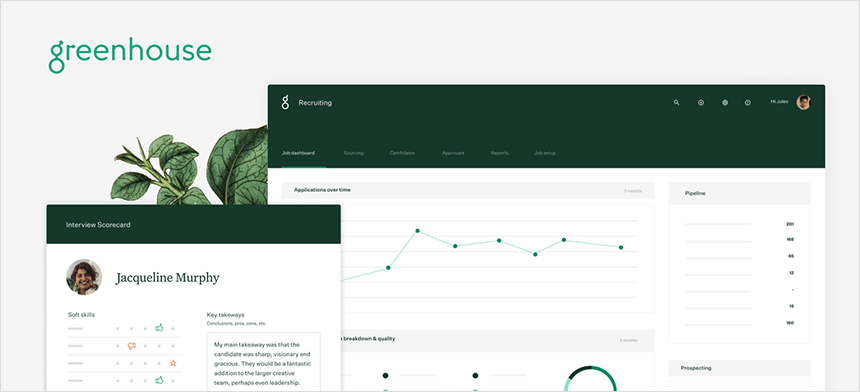
Task: Click the Key takeaways label
Action: click(225, 315)
